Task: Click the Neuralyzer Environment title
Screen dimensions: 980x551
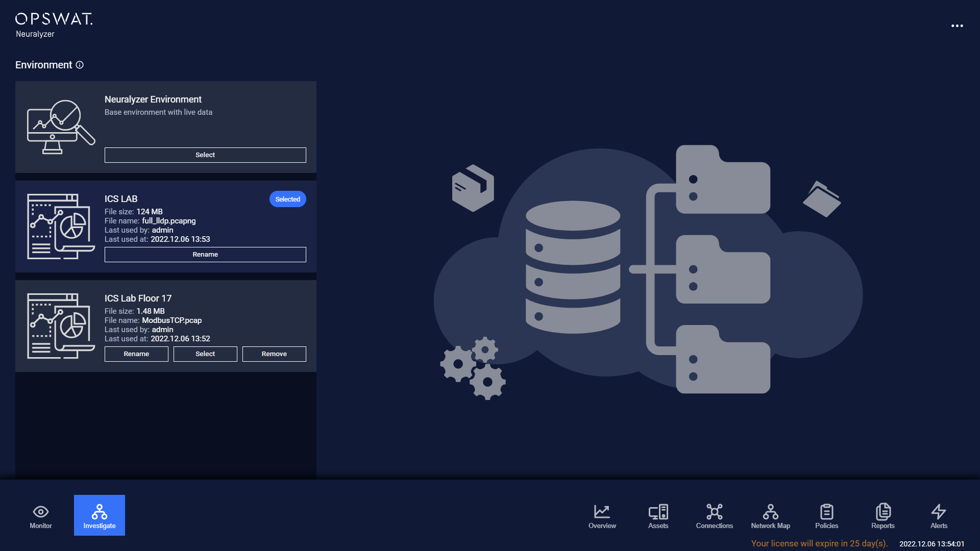Action: coord(153,99)
